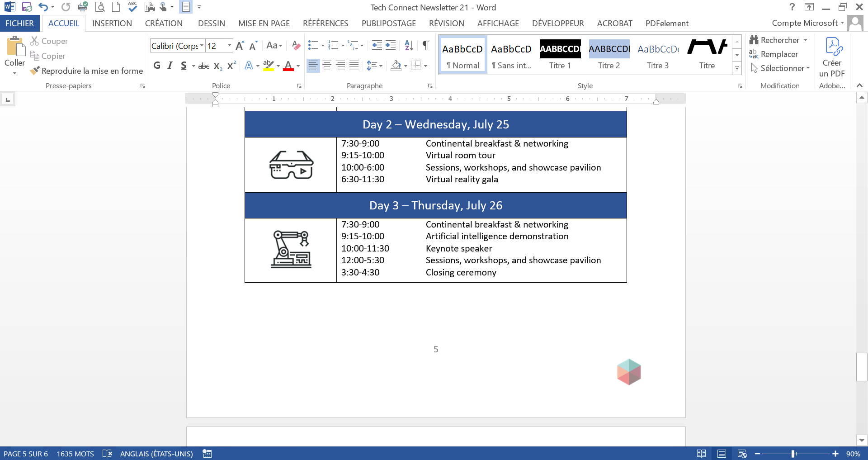Click Remplacer button

coord(774,54)
